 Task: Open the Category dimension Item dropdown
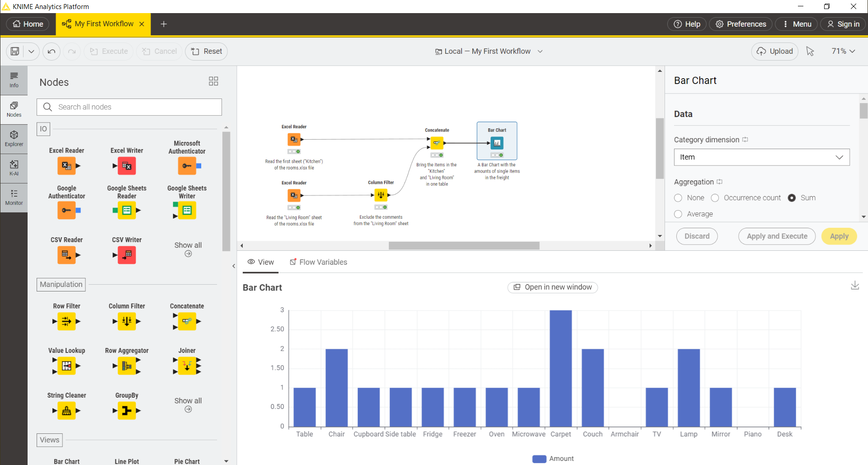tap(762, 157)
